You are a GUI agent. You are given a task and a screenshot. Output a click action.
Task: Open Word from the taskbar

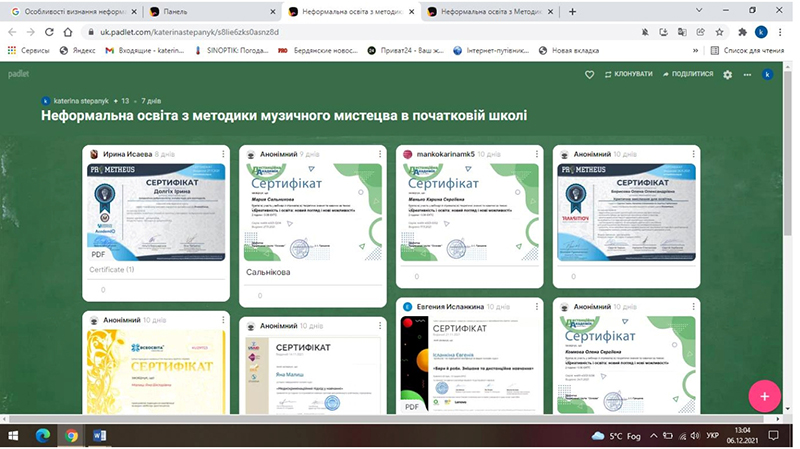click(99, 435)
